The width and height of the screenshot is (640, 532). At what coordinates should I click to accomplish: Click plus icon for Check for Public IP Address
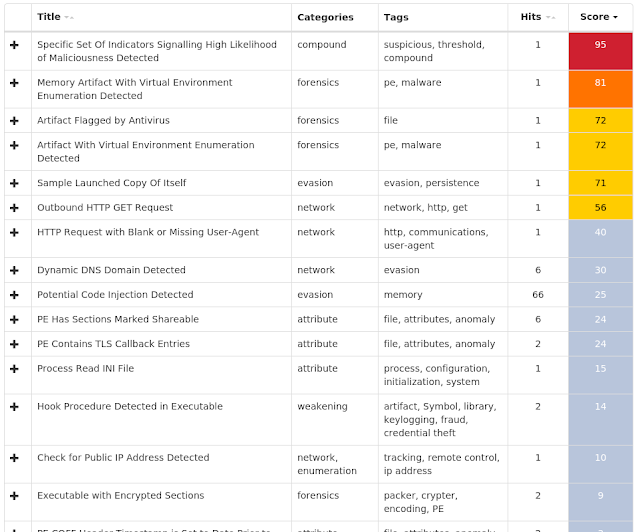point(14,458)
